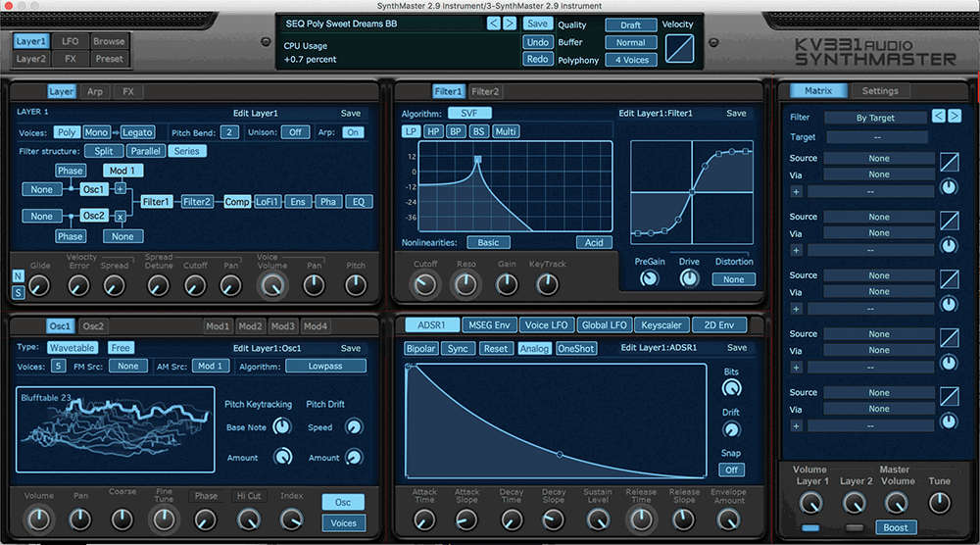Click the Release Time knob

[x=641, y=520]
